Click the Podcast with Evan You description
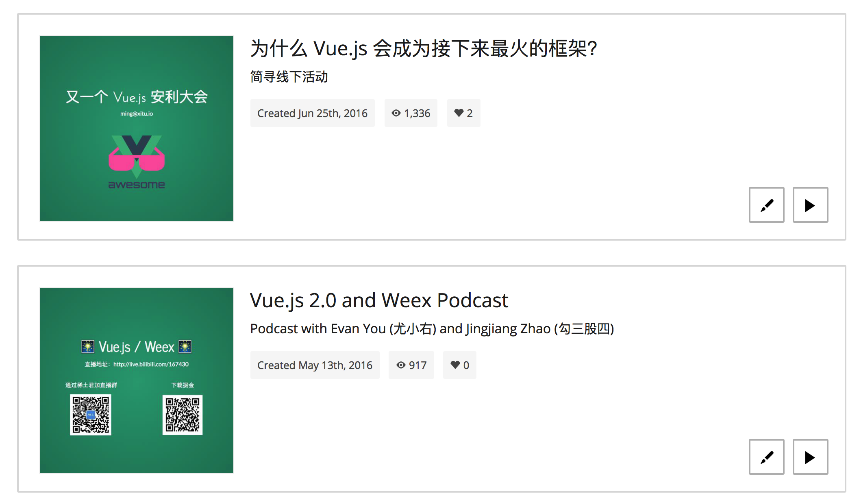The height and width of the screenshot is (504, 861). (432, 328)
